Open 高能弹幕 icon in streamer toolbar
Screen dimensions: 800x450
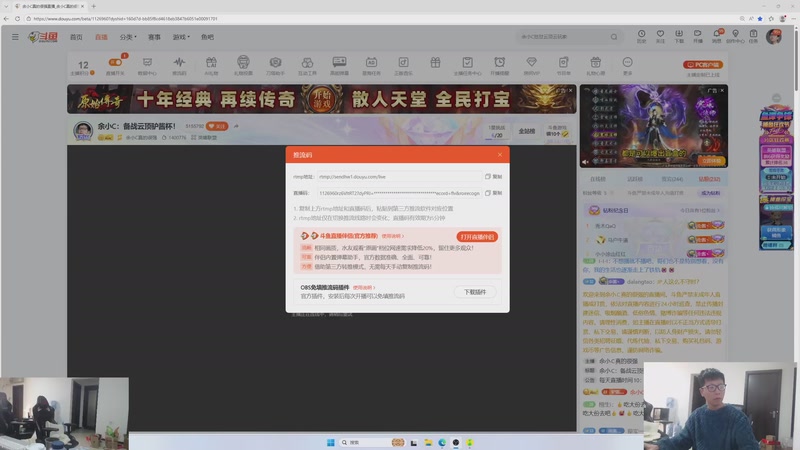point(339,66)
